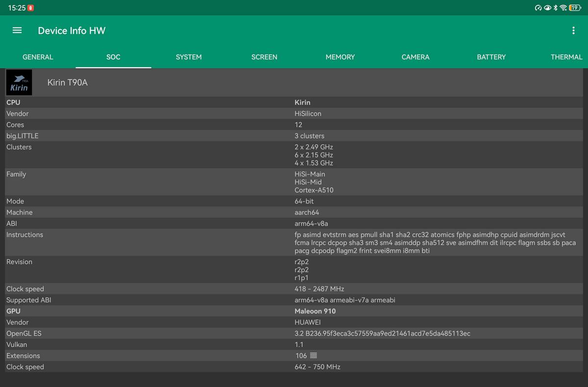The image size is (588, 387).
Task: Select the CPU value Kirin
Action: [302, 103]
